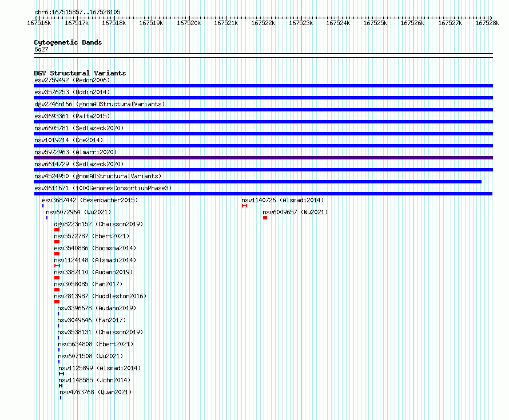Screen dimensions: 509x420
Task: Open nsv1125899 (Alsmadi2014) variant
Action: click(x=100, y=368)
